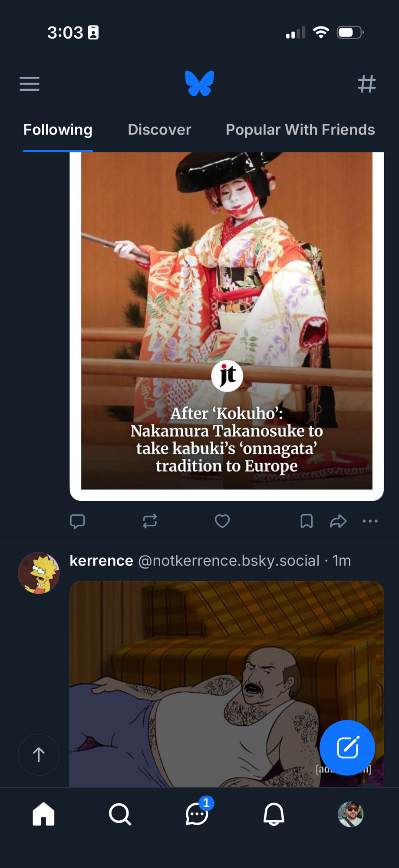Go to Home in bottom navigation
This screenshot has height=868, width=399.
[x=43, y=814]
